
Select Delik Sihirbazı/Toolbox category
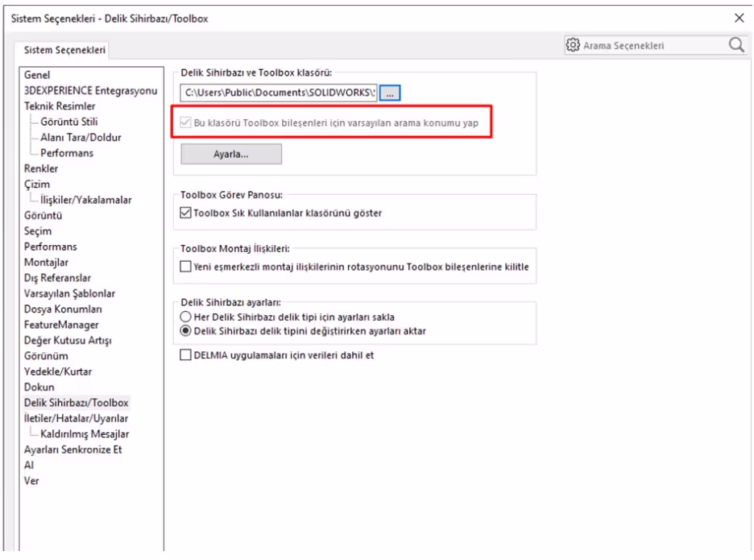coord(76,403)
